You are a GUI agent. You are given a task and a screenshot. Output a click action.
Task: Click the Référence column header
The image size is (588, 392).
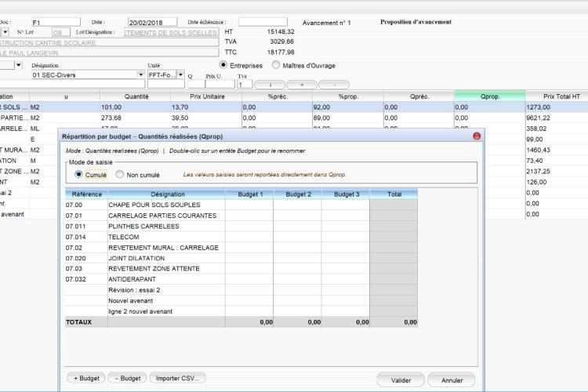pos(86,194)
